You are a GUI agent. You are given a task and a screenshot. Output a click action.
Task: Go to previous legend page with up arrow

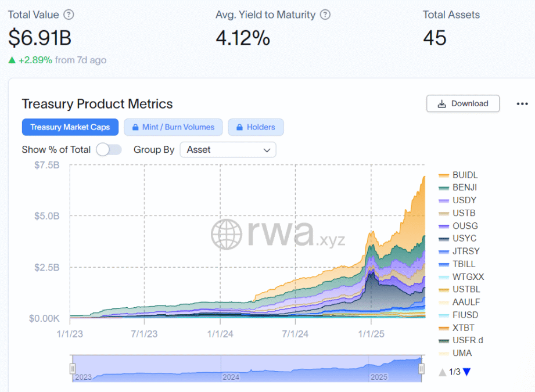(443, 372)
